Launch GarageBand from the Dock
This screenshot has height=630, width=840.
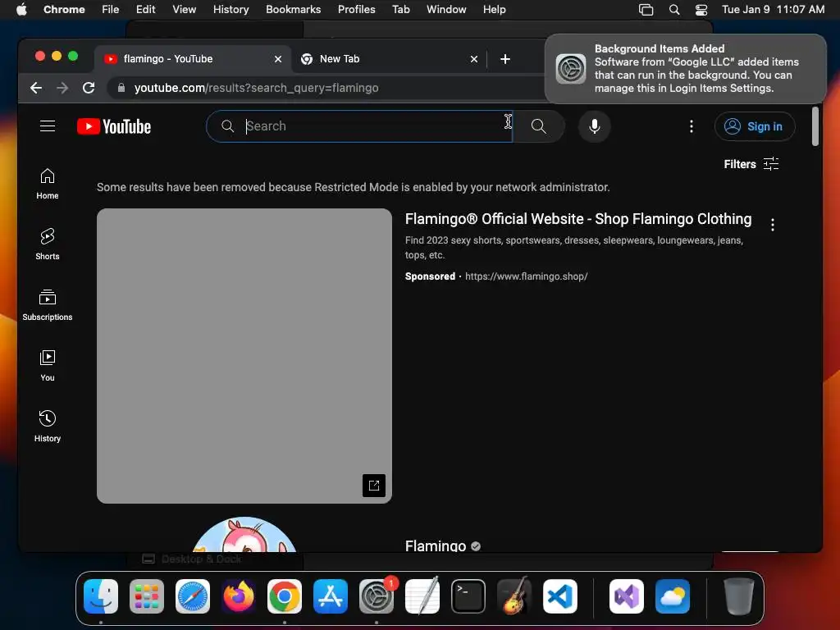(514, 596)
